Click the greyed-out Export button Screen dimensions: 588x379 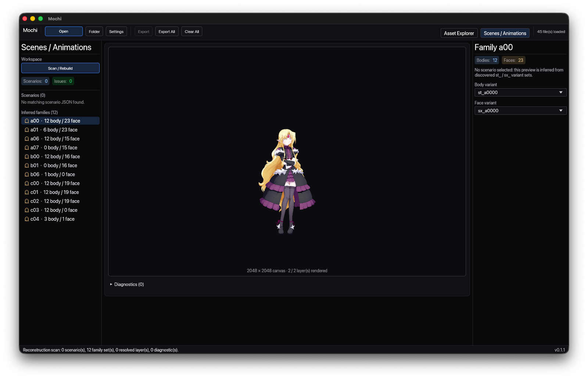click(x=143, y=31)
